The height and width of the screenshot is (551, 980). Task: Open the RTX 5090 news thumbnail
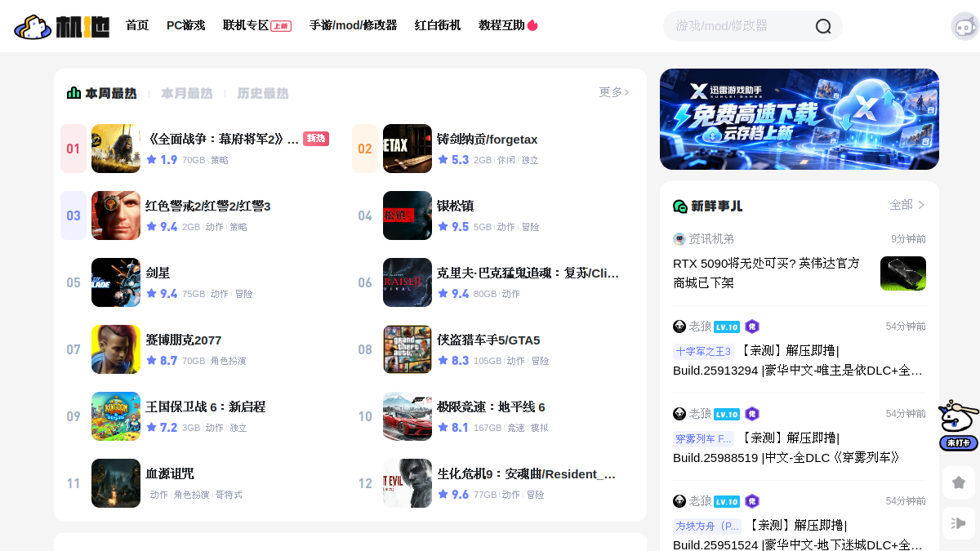(903, 273)
